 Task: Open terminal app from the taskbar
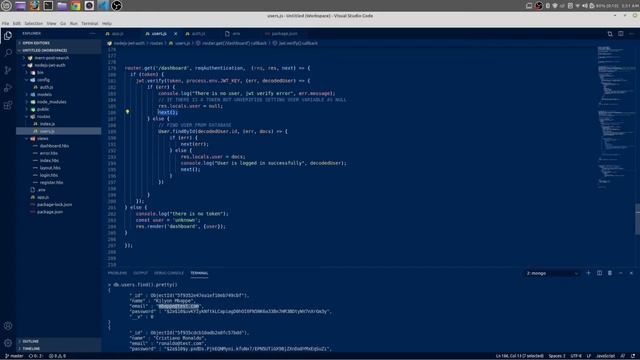click(x=48, y=6)
